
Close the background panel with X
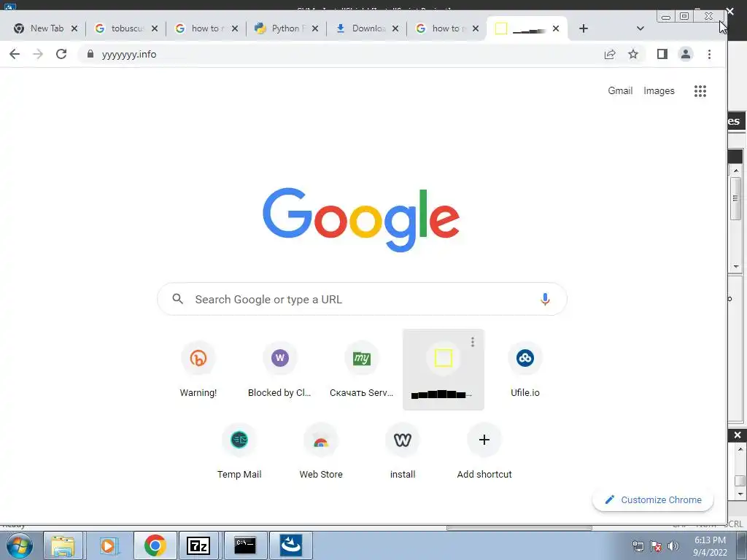point(738,435)
